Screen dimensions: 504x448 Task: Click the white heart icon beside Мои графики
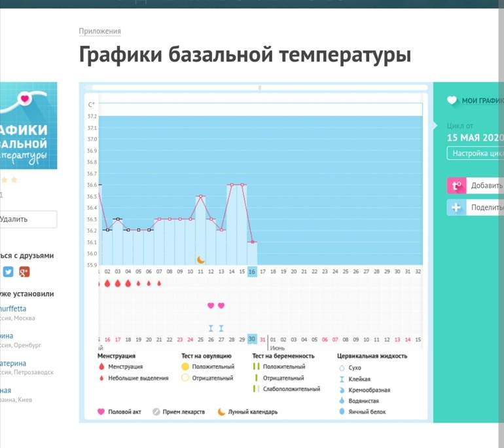pyautogui.click(x=452, y=101)
